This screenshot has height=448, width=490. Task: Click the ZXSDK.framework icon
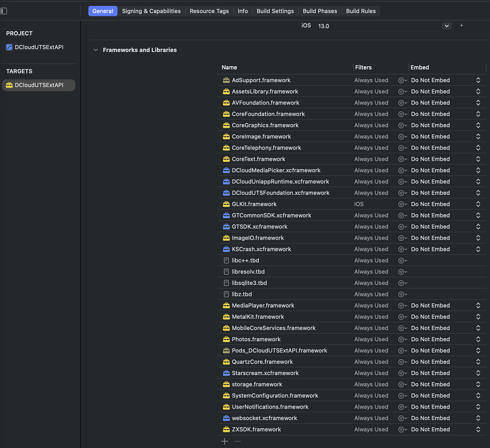pos(226,429)
